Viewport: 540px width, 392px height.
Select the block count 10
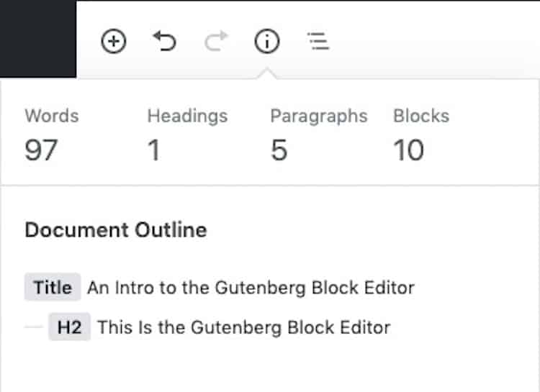point(408,150)
